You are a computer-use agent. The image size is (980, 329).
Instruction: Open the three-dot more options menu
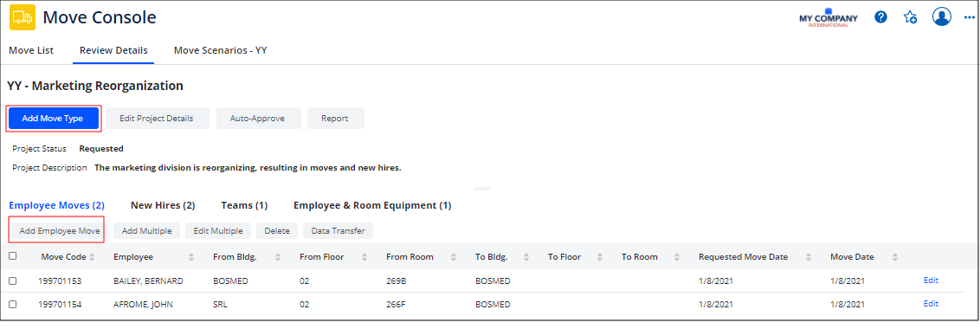(x=969, y=17)
